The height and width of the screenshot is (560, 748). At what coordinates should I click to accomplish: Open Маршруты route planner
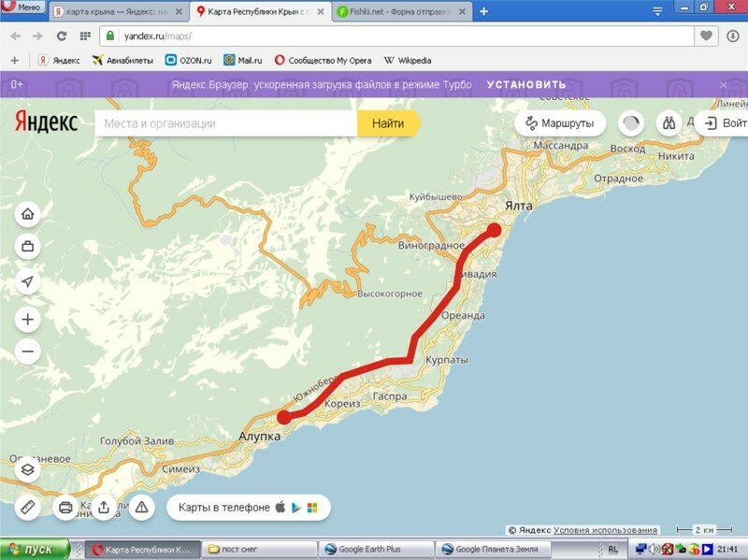point(560,123)
